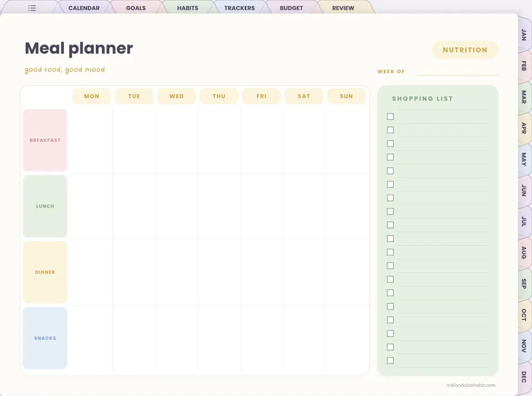This screenshot has width=532, height=396.
Task: Tick the third shopping list checkbox
Action: coord(391,144)
